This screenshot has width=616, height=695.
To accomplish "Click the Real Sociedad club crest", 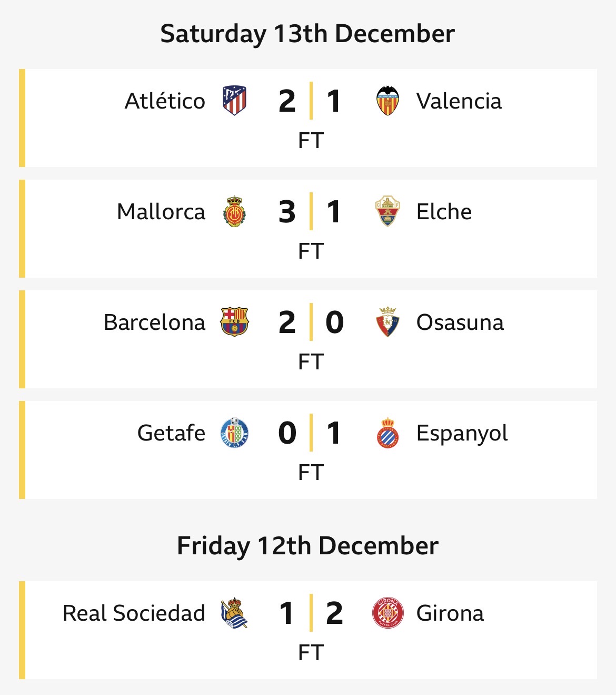I will pyautogui.click(x=234, y=613).
